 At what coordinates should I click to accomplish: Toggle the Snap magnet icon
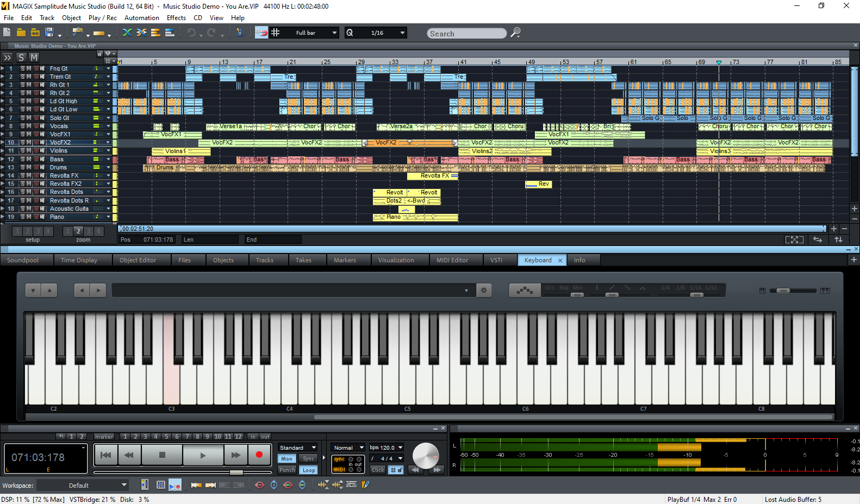[x=261, y=33]
